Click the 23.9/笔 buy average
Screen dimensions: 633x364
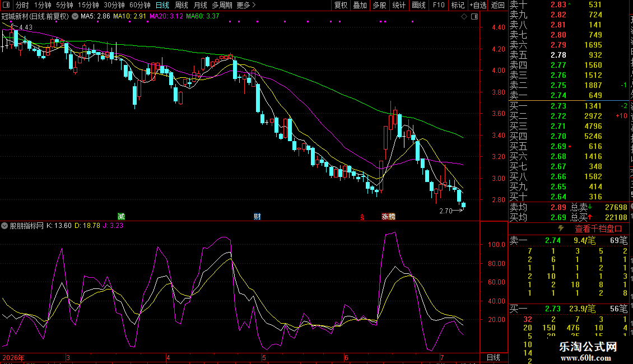coord(583,309)
